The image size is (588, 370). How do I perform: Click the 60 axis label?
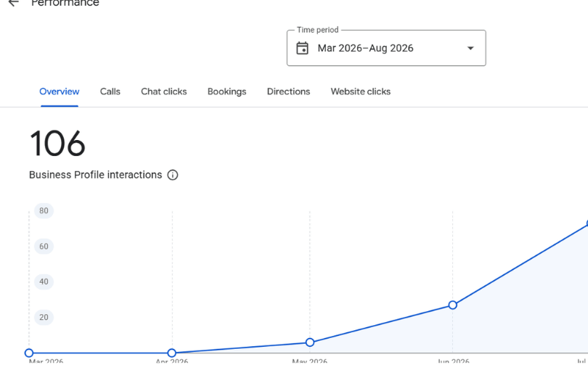point(44,246)
